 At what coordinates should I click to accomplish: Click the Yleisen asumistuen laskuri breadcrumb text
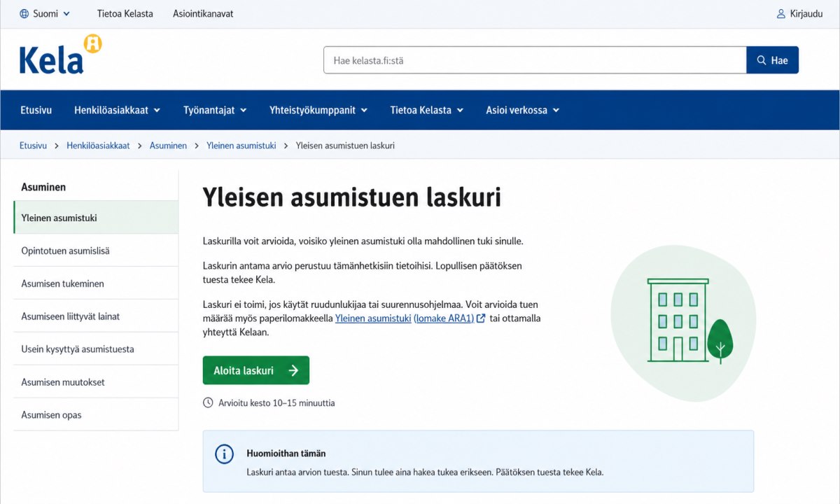tap(346, 146)
